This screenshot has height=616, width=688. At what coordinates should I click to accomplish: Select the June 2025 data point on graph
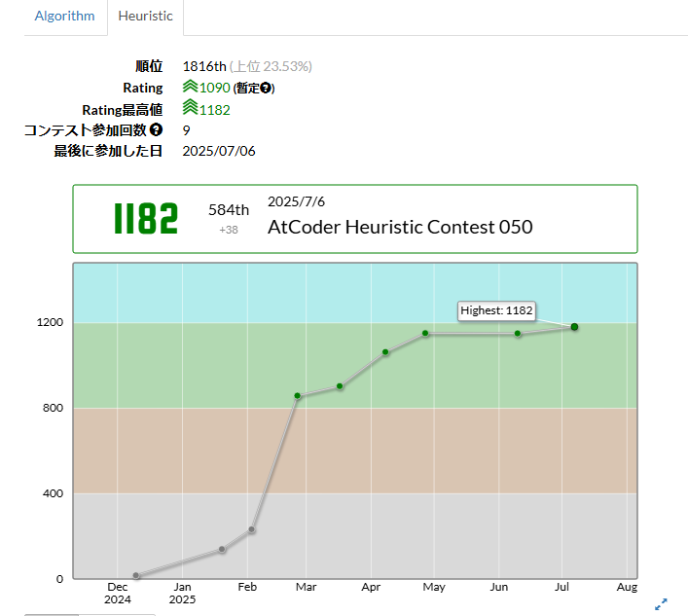tap(518, 334)
